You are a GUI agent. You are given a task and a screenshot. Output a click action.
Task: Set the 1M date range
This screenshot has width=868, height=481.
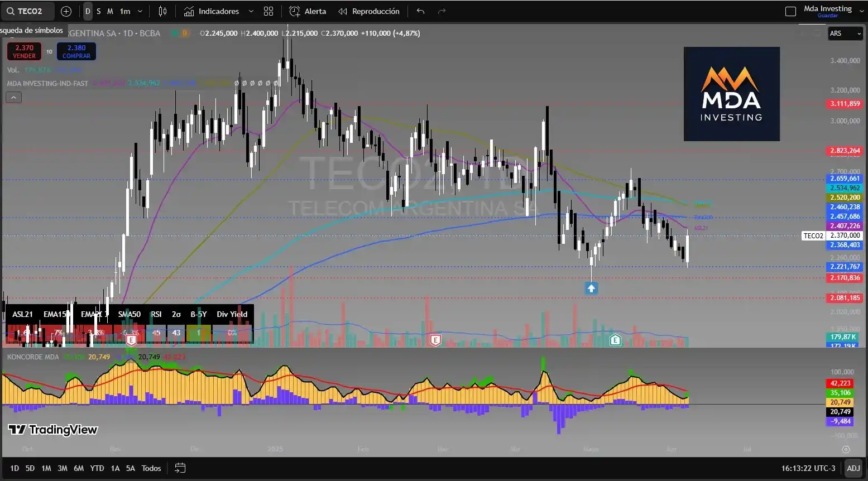46,468
